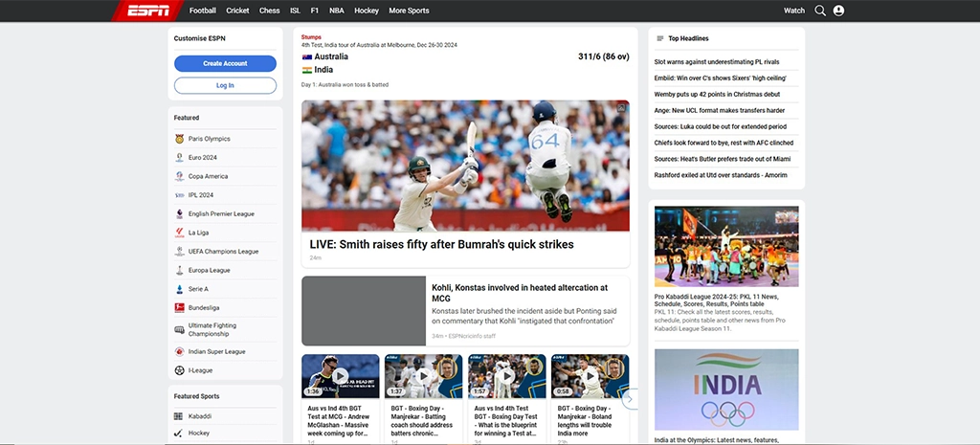This screenshot has width=980, height=445.
Task: Open headline Slot warns against underestimating PL rivals
Action: coord(717,62)
